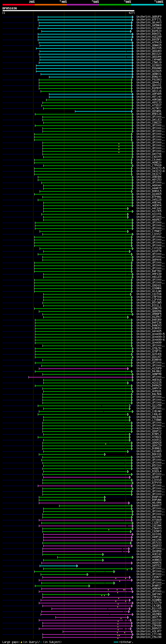This screenshot has width=166, height=644.
Task: Click hit label UniRef100_B5RI26
Action: click(x=149, y=114)
